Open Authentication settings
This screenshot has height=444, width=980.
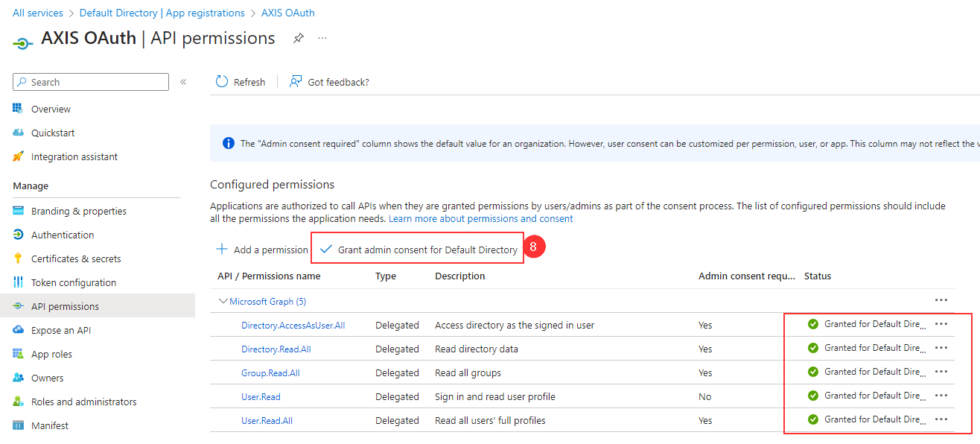[60, 234]
